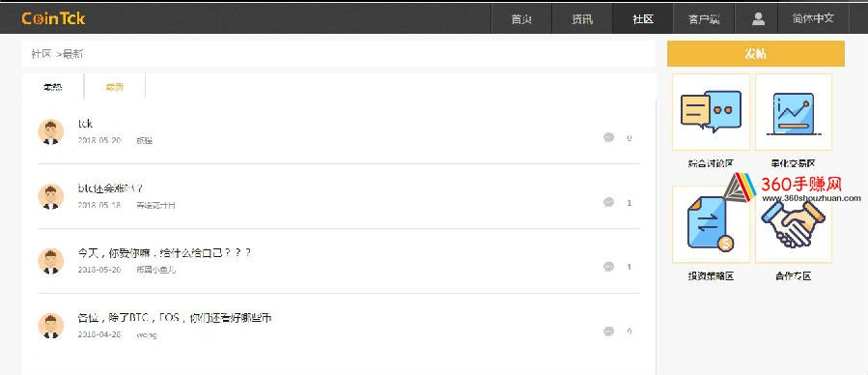The image size is (868, 375).
Task: Select 社区 in the navigation bar
Action: coord(643,18)
